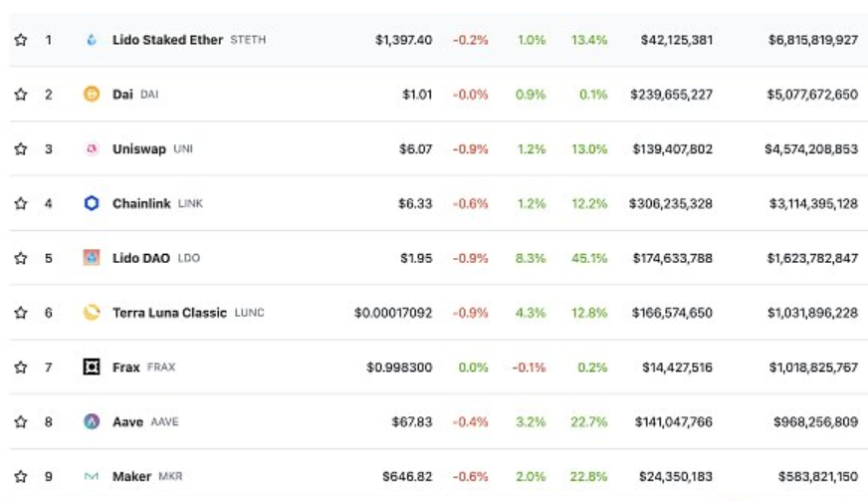Open the Lido DAO coin link
The height and width of the screenshot is (501, 868).
click(x=141, y=258)
